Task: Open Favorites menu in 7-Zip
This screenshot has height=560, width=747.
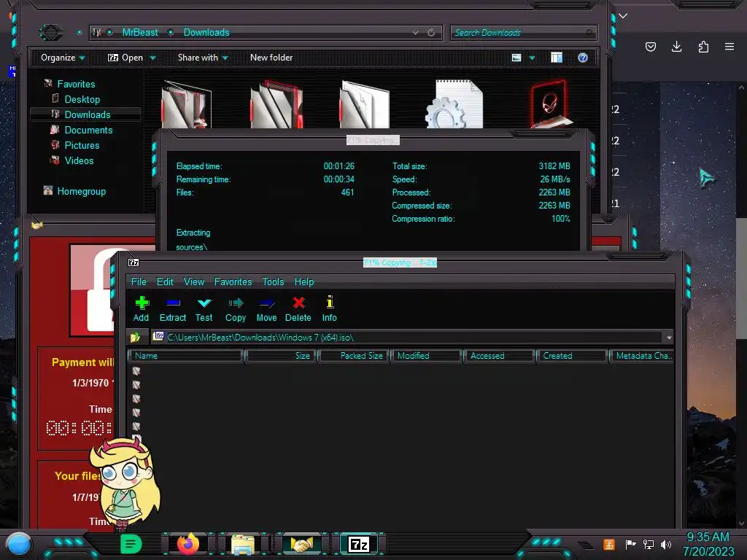Action: point(233,281)
